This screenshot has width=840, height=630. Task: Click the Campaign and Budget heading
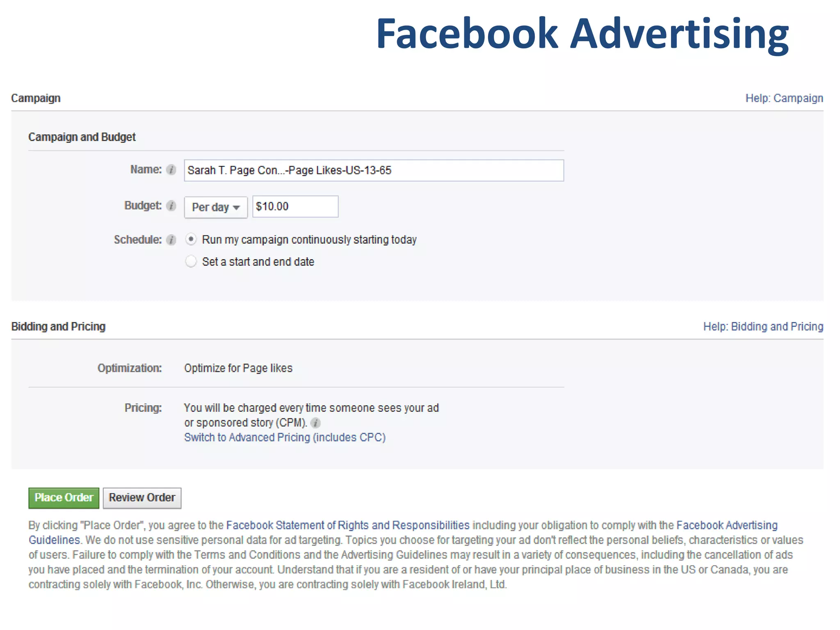(x=82, y=137)
